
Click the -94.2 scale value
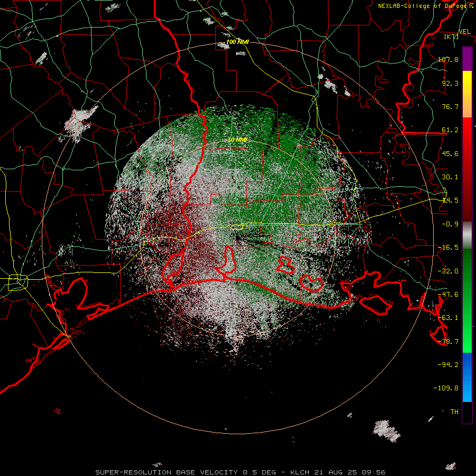(448, 364)
